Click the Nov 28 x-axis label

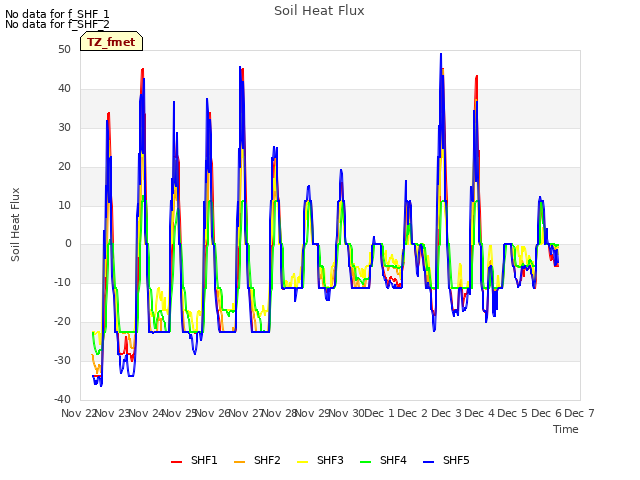[x=279, y=413]
